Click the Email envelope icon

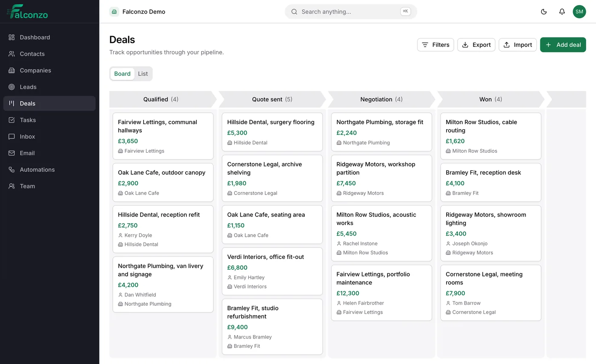(11, 153)
